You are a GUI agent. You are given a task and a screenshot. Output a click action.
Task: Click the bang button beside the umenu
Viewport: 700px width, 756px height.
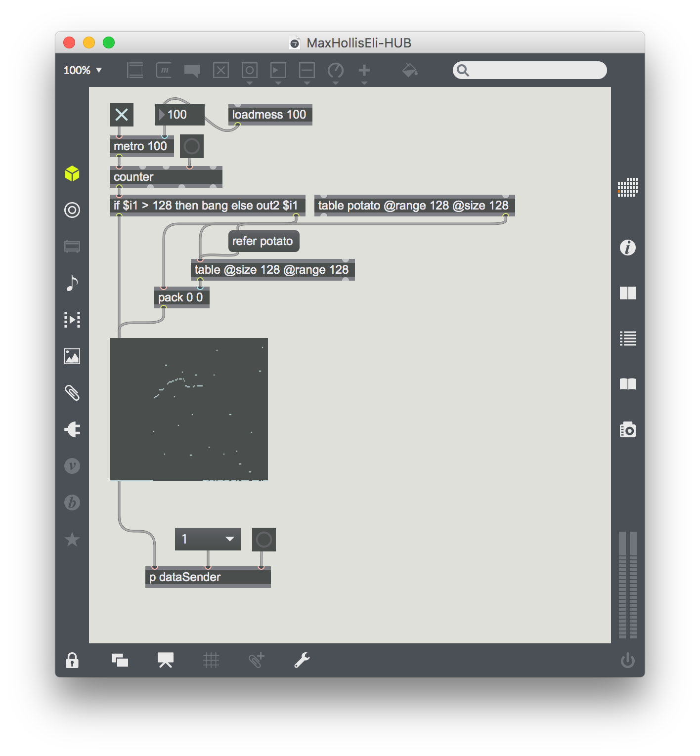(x=264, y=540)
